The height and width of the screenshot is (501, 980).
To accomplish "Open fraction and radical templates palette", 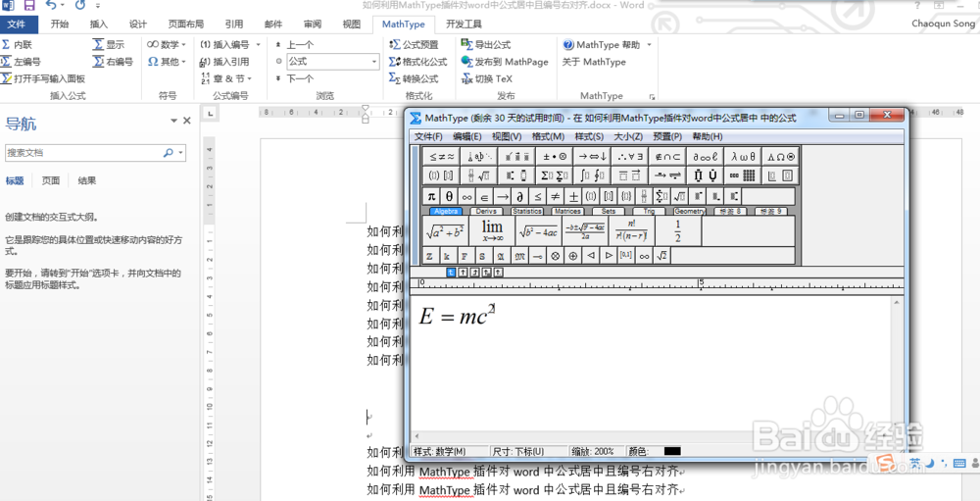I will click(x=479, y=175).
